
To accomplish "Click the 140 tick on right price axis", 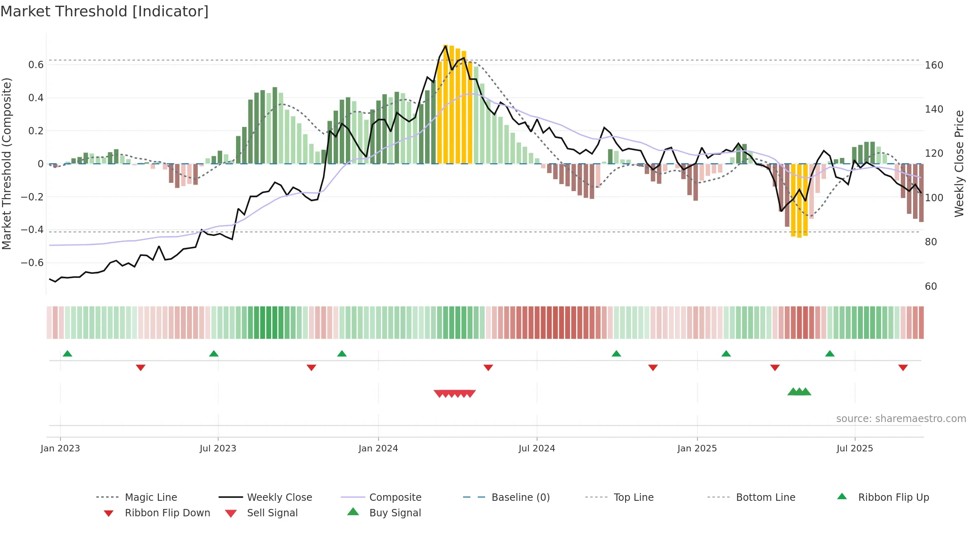I will [934, 109].
